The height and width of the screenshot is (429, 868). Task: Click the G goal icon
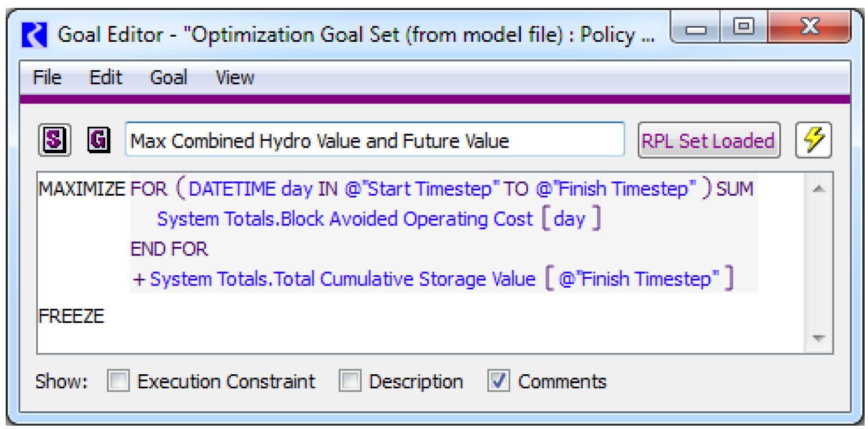[x=98, y=140]
